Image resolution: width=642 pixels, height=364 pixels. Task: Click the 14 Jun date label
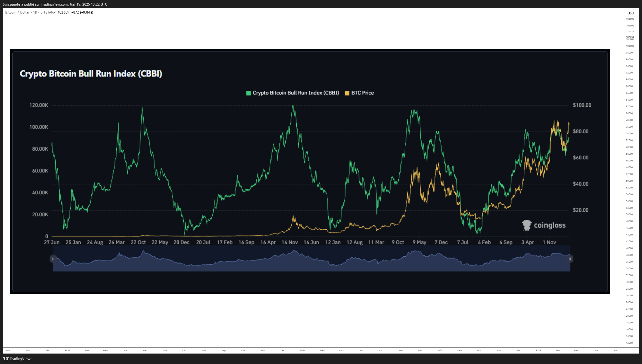pos(311,242)
